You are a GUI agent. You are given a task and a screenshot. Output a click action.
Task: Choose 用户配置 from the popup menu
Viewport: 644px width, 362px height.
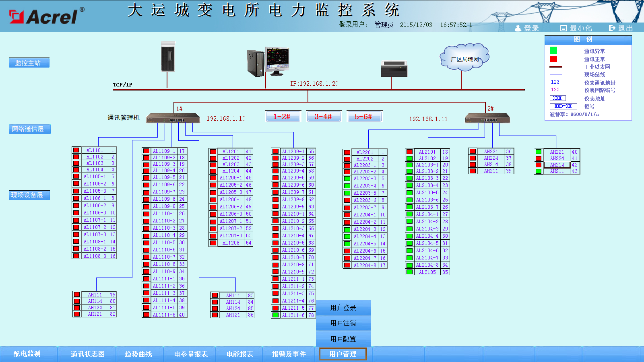click(343, 339)
